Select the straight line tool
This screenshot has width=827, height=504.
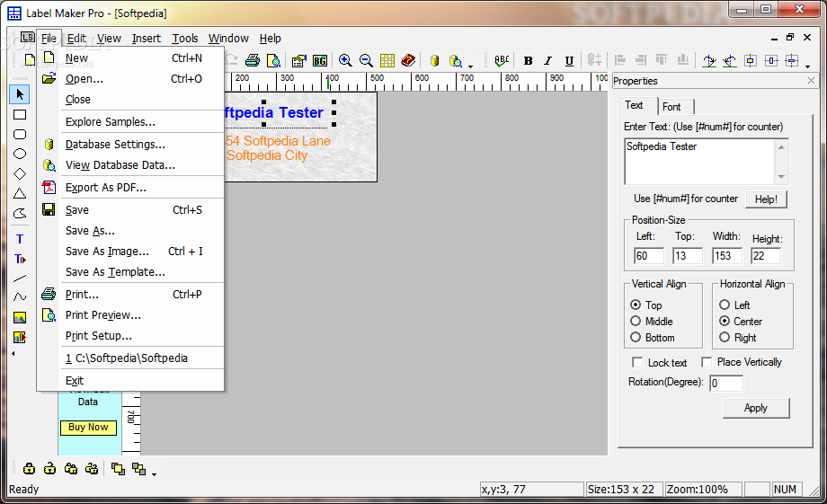(20, 278)
